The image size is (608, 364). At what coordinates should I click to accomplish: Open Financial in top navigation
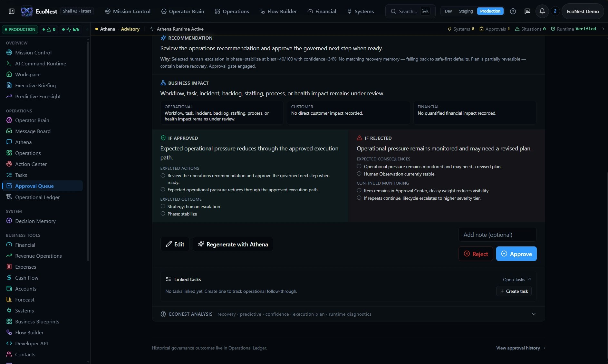322,11
